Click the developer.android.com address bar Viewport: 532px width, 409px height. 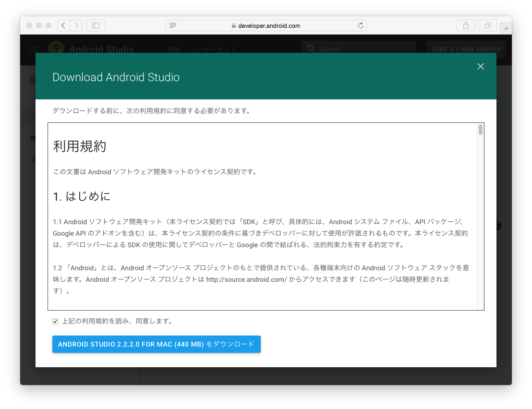point(266,25)
